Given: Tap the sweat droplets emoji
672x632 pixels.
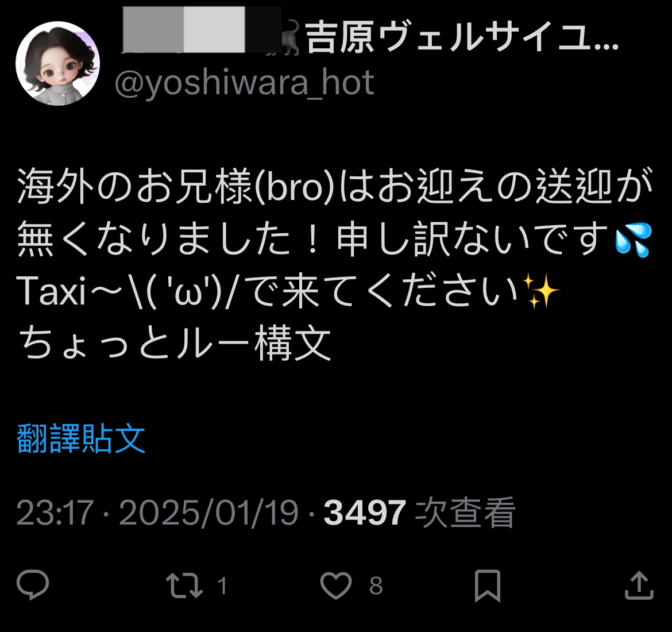Looking at the screenshot, I should coord(634,240).
